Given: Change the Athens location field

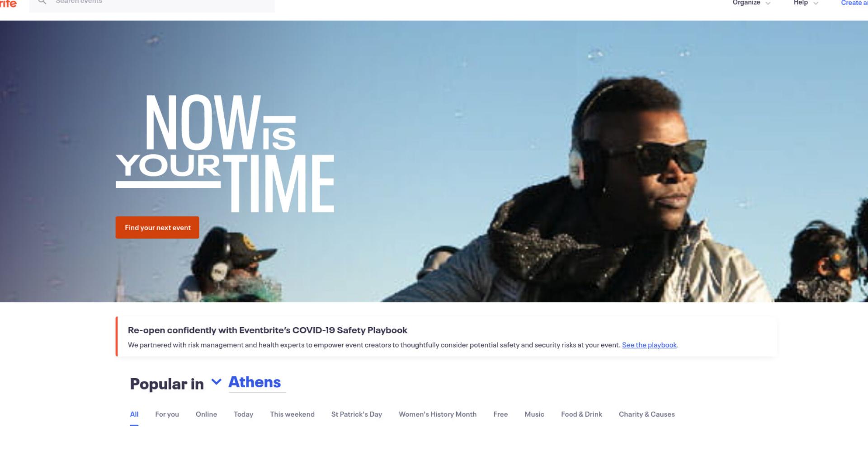Looking at the screenshot, I should point(257,382).
